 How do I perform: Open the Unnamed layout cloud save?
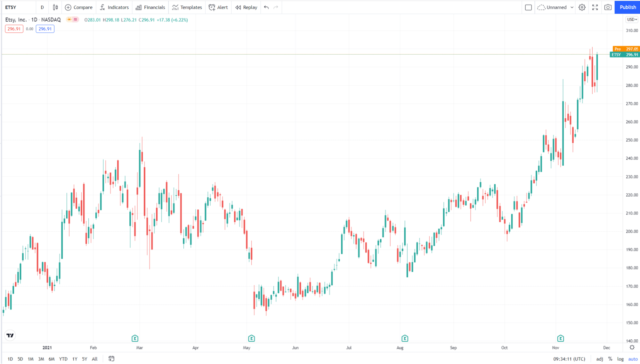[x=552, y=7]
